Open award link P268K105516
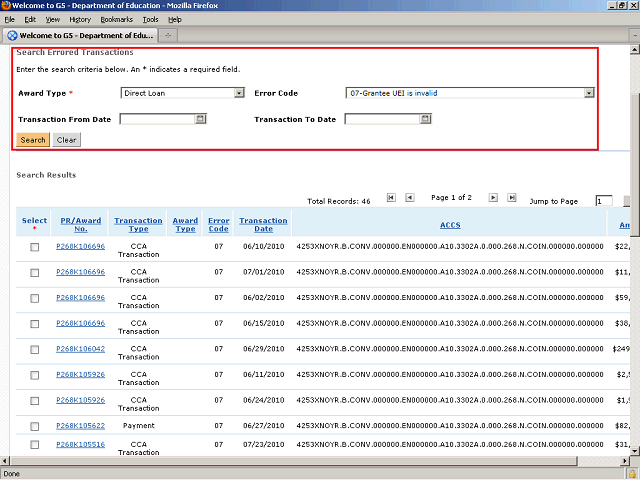This screenshot has height=480, width=640. click(80, 444)
